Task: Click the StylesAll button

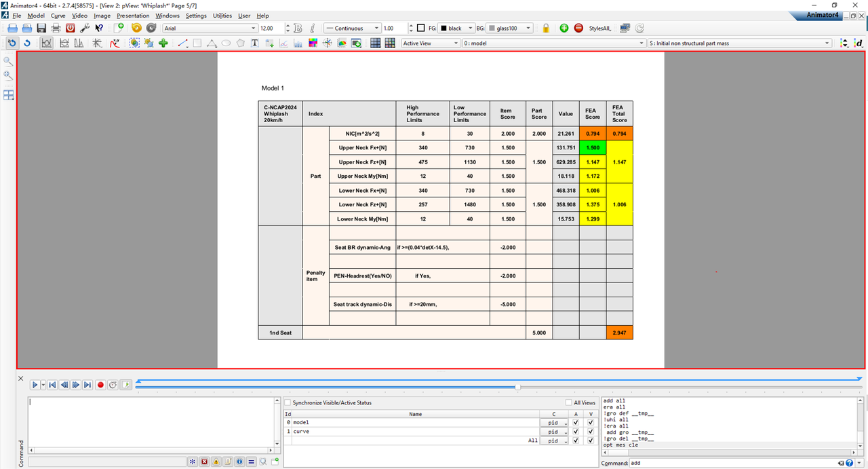Action: (600, 29)
